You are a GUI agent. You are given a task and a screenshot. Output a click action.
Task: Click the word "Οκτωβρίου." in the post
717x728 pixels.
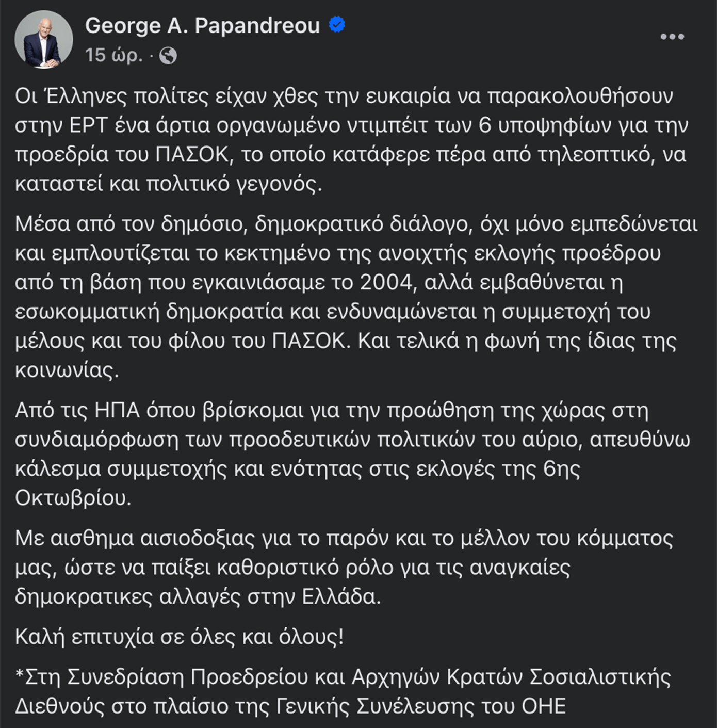point(73,498)
